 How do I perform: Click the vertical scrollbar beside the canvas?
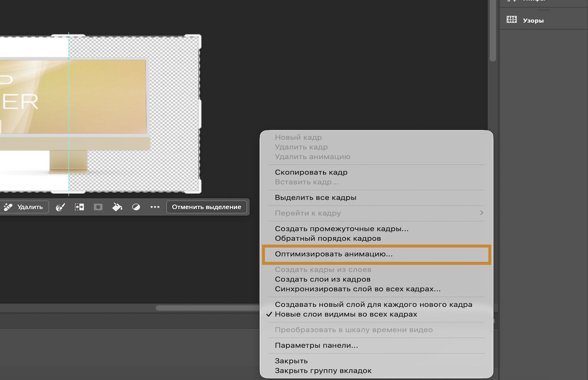(493, 31)
